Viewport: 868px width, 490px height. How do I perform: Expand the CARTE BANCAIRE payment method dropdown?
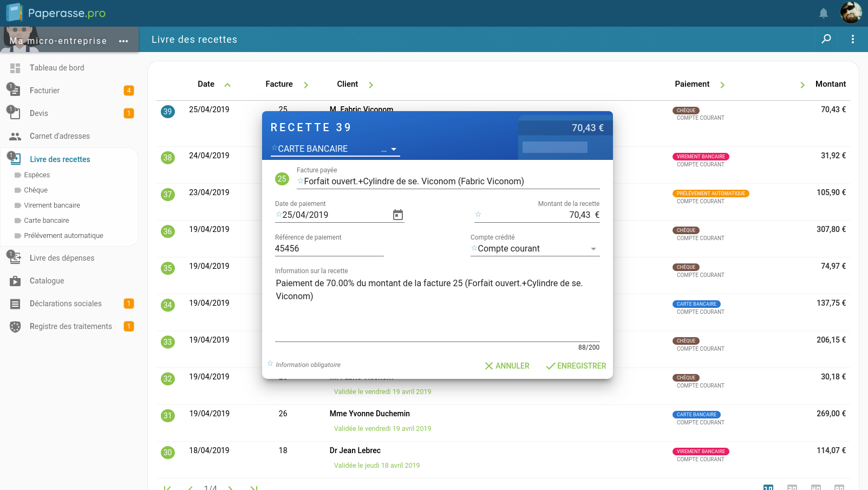[x=394, y=149]
